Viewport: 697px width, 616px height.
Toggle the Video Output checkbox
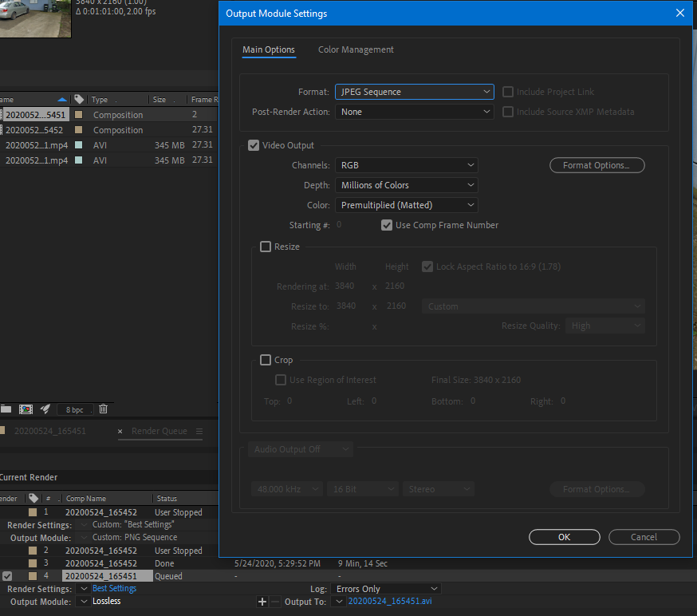coord(254,145)
